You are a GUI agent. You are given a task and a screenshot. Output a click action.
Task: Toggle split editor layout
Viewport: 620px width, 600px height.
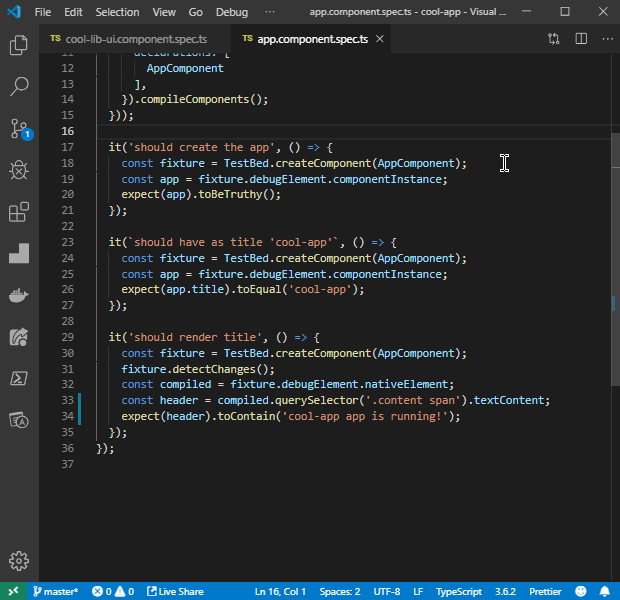580,39
